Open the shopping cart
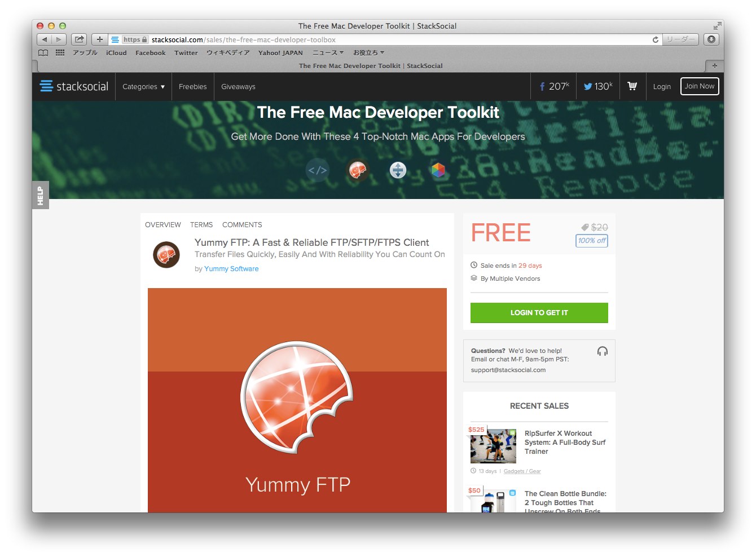 [x=632, y=86]
